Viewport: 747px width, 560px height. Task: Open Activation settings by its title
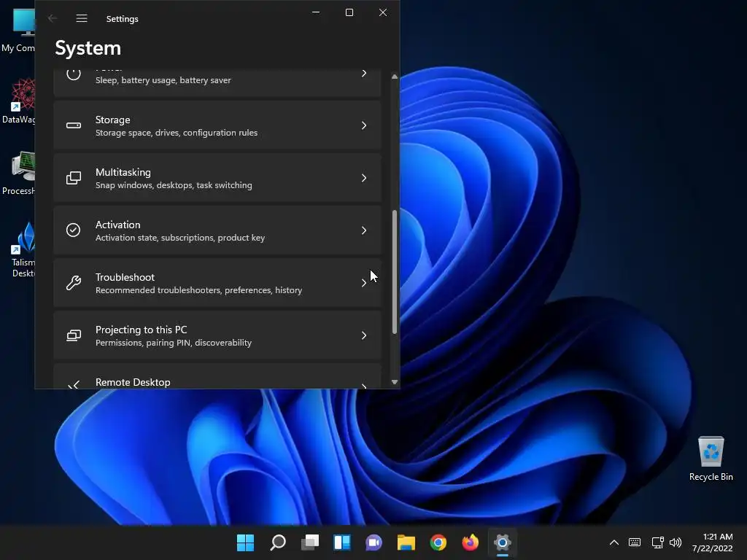coord(117,225)
